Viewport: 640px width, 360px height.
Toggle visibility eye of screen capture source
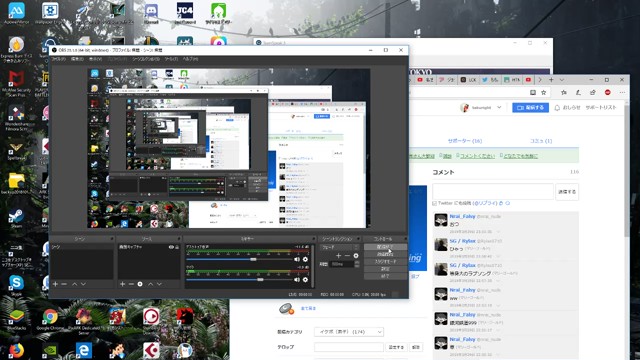pos(171,247)
